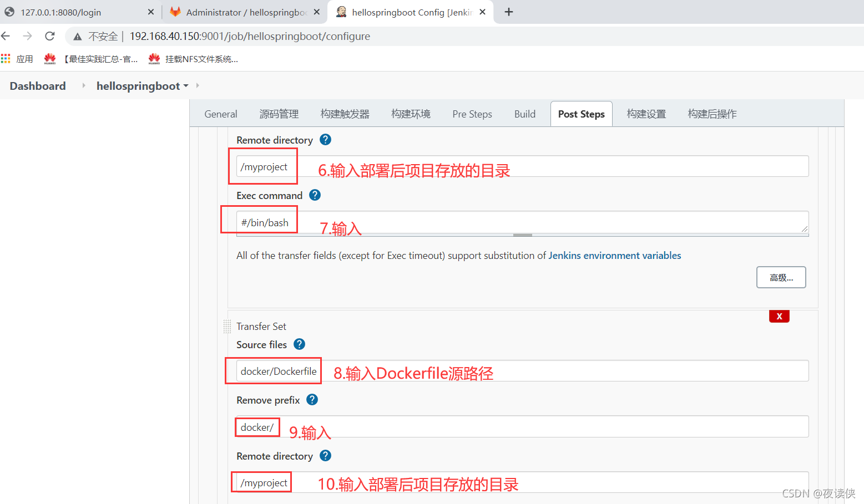Click Exec command textarea resize grip
The height and width of the screenshot is (504, 864).
pos(804,228)
